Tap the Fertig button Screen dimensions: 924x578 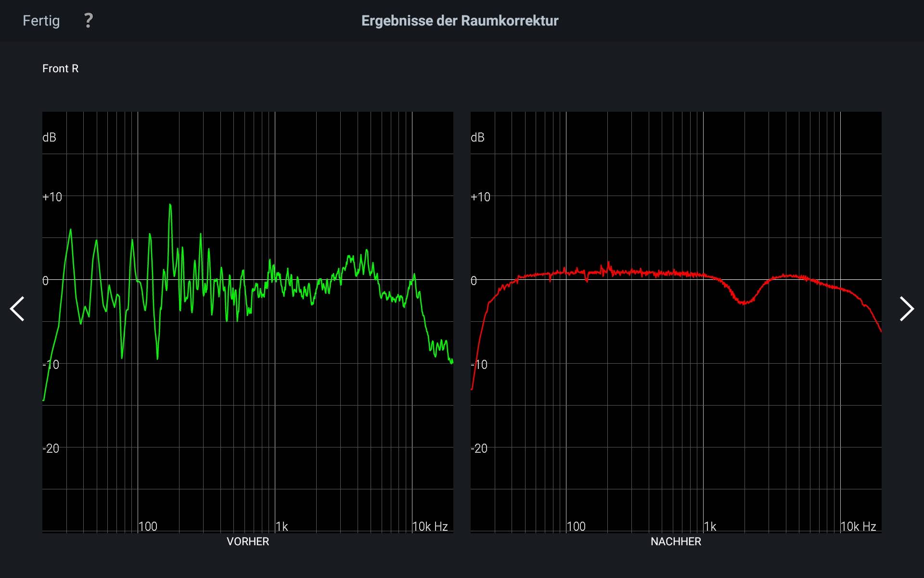tap(41, 21)
